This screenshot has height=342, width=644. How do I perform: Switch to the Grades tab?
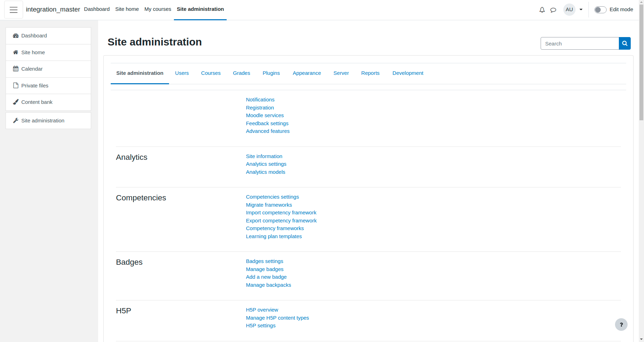(242, 73)
